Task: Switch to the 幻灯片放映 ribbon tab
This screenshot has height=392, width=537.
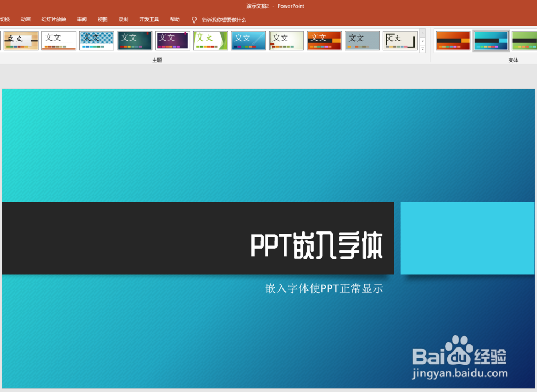Action: click(x=53, y=19)
